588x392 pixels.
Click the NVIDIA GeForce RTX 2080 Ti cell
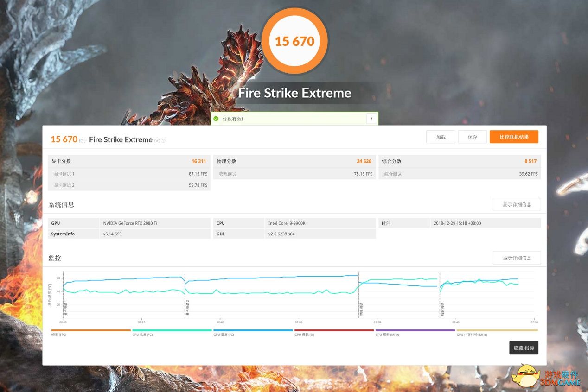click(x=155, y=223)
